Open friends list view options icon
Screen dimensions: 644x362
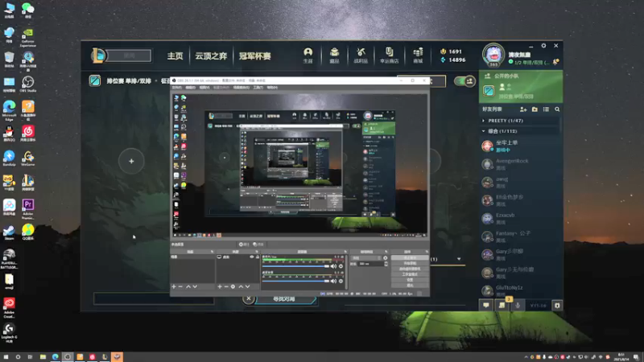pyautogui.click(x=546, y=109)
